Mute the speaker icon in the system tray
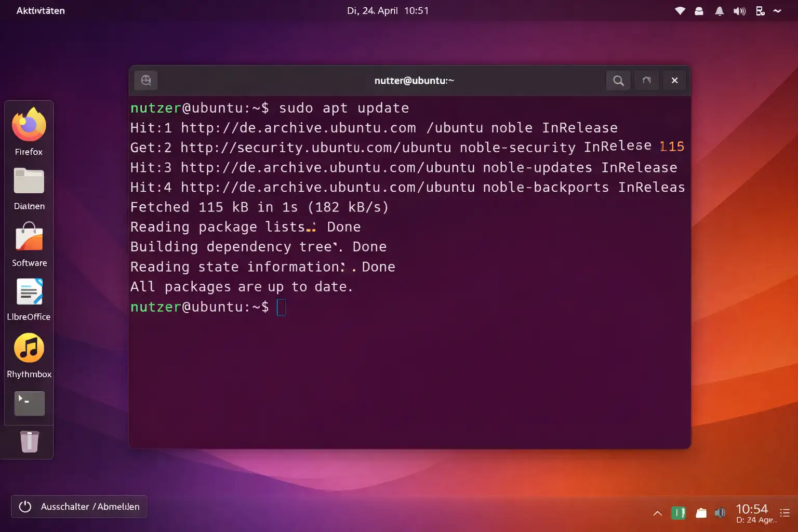798x532 pixels. (739, 10)
